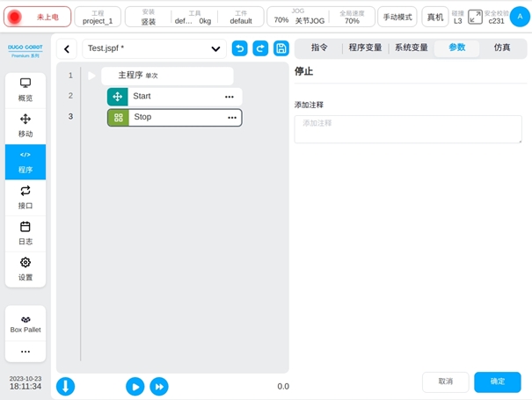Switch to the Instructions (指令) tab

click(x=318, y=48)
